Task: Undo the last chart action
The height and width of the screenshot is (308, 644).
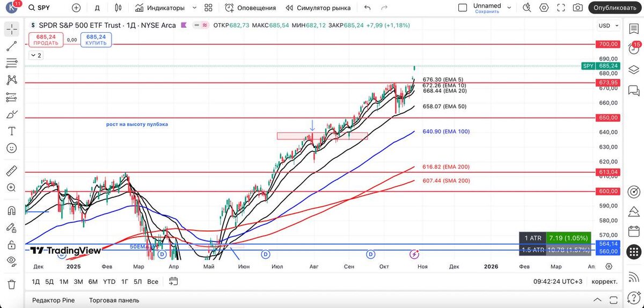Action: 367,8
